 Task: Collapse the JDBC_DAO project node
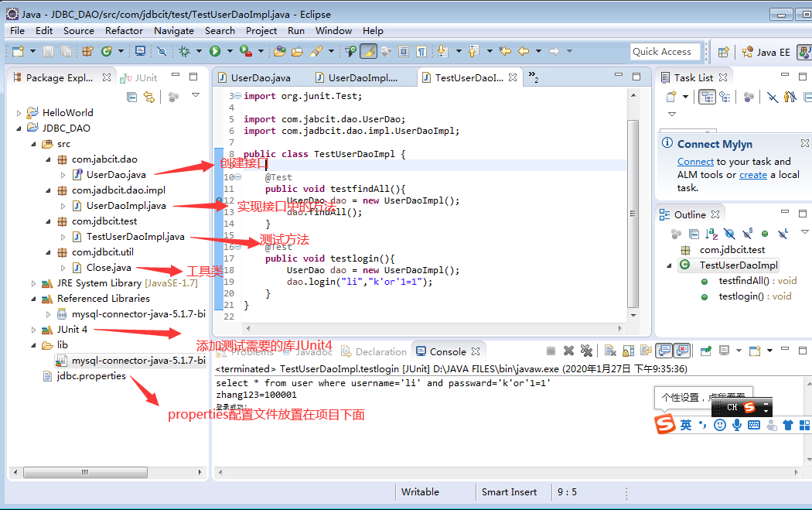18,128
